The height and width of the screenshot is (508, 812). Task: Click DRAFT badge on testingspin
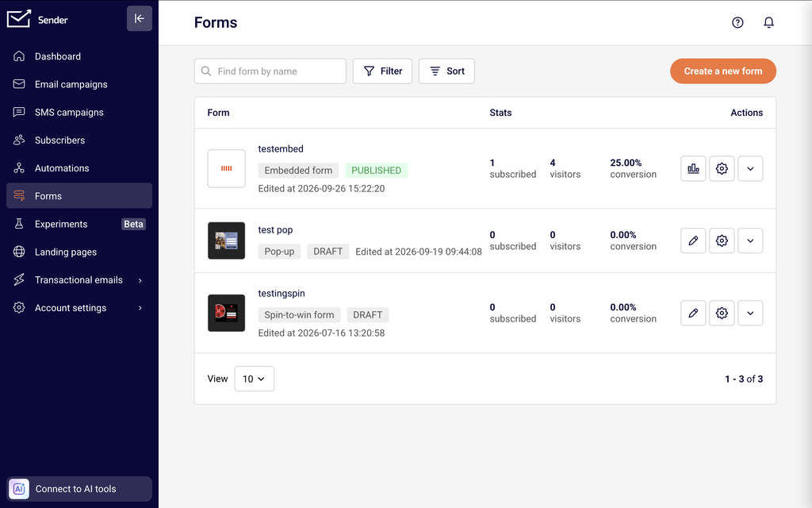[368, 314]
